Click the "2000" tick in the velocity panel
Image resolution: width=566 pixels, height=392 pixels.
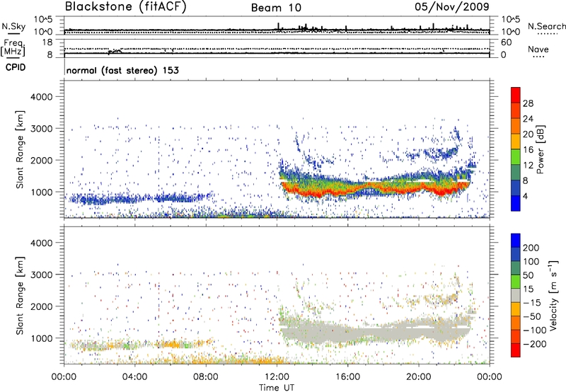pyautogui.click(x=42, y=306)
